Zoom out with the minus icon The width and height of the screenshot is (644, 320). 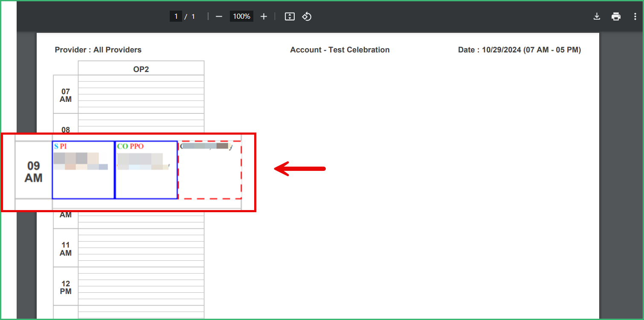(x=219, y=17)
